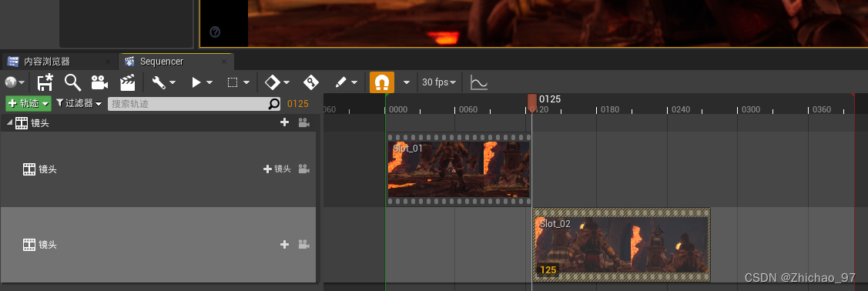Close the Content Browser tab
The image size is (868, 291).
pos(107,62)
